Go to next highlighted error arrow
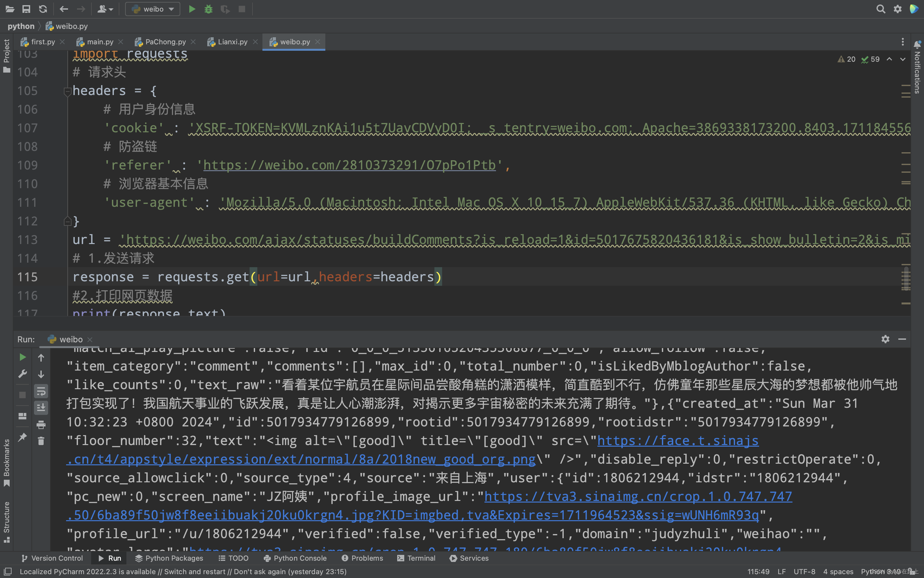The image size is (924, 578). coord(903,59)
